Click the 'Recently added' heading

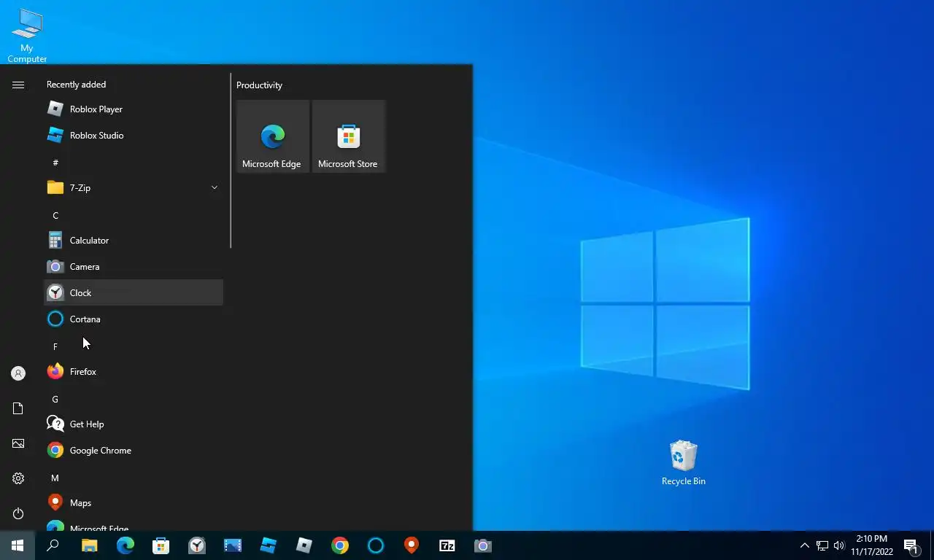pos(76,85)
